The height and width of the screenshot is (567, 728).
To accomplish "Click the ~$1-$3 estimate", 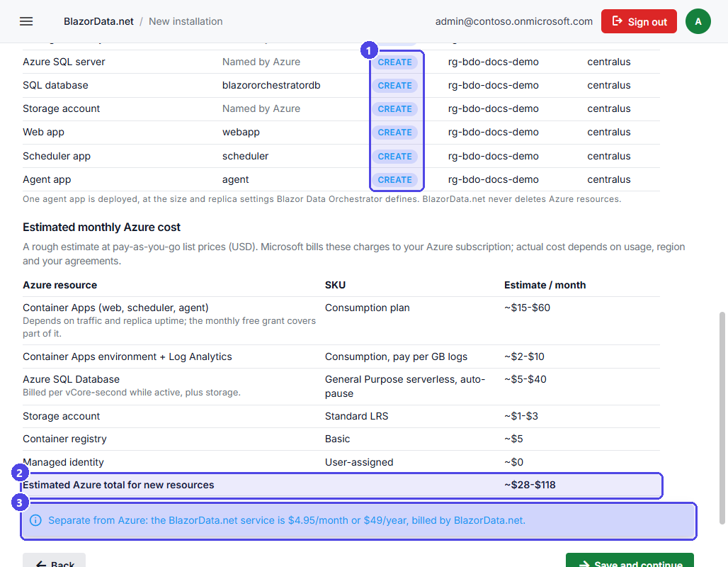I will [521, 416].
